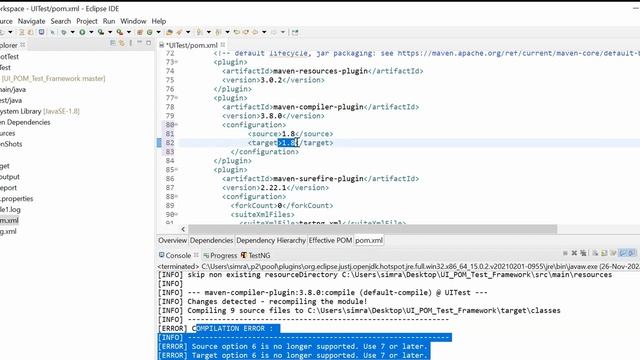Open the Explorer panel view menu

(x=131, y=43)
